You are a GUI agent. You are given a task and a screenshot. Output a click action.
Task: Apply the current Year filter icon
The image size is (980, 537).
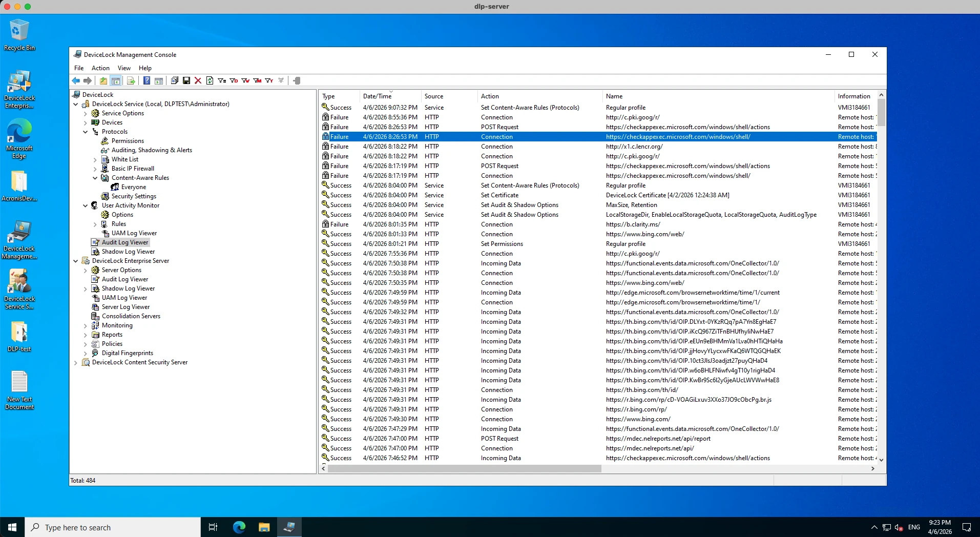pyautogui.click(x=269, y=80)
